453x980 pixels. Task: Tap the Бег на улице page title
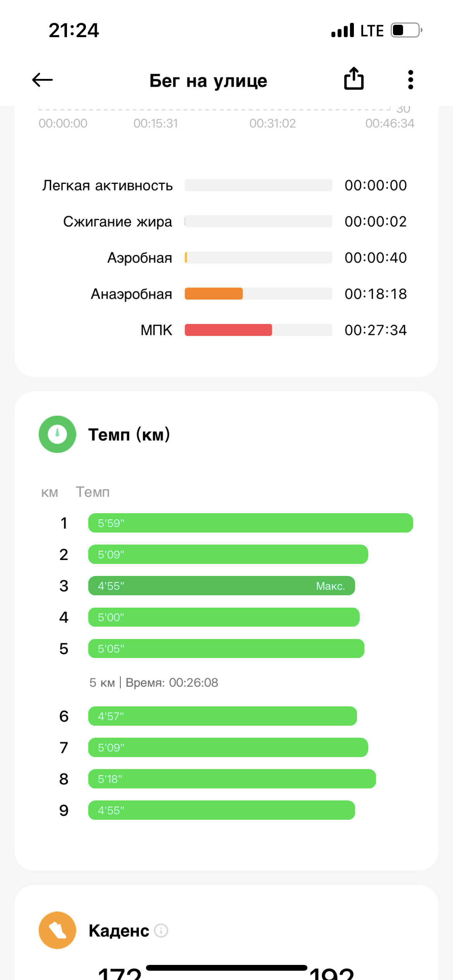208,81
